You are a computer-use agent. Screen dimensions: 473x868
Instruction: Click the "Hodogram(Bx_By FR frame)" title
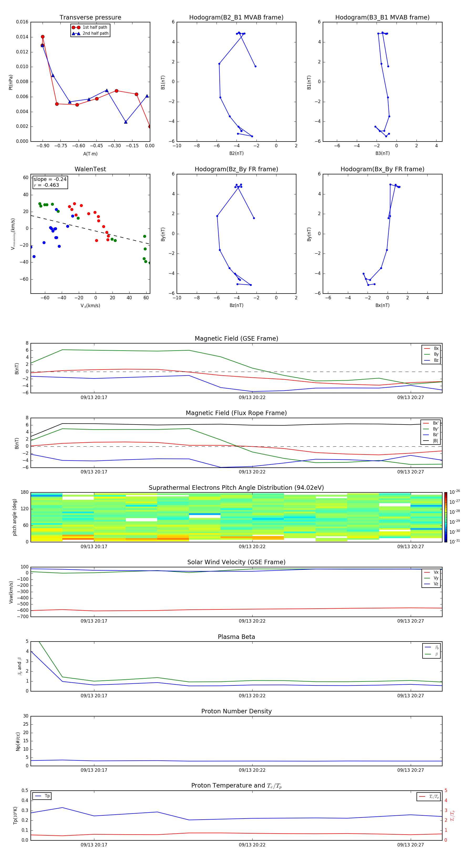pos(382,169)
